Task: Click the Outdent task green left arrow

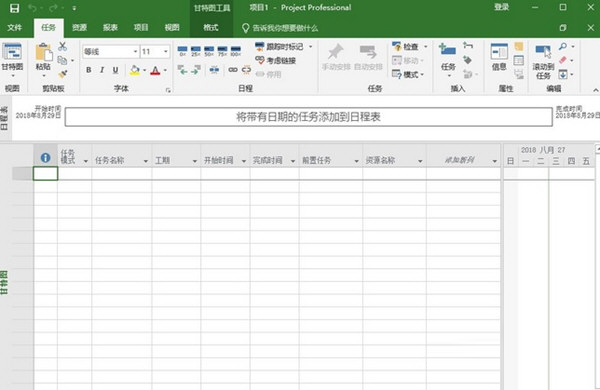Action: coord(183,70)
